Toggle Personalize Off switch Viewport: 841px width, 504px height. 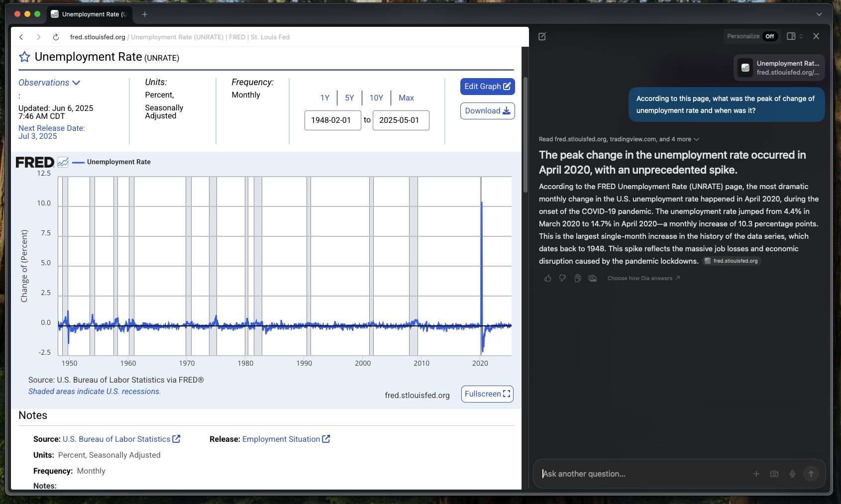770,36
